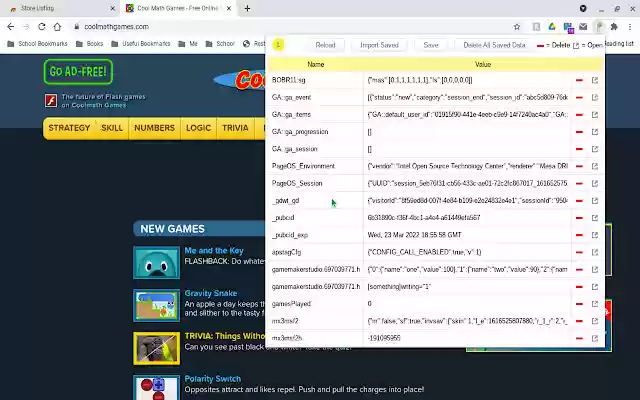Image resolution: width=640 pixels, height=400 pixels.
Task: Click the Delete All Saved Data button
Action: [494, 45]
